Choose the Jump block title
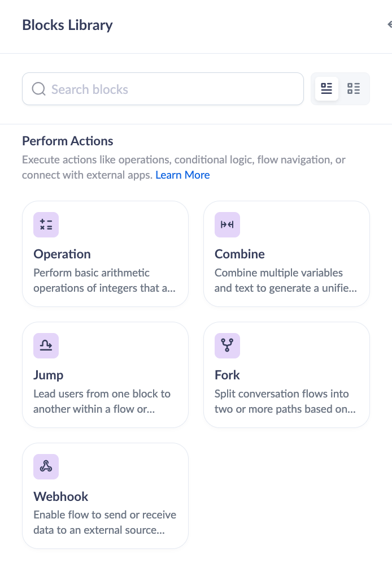Image resolution: width=392 pixels, height=562 pixels. (x=49, y=375)
